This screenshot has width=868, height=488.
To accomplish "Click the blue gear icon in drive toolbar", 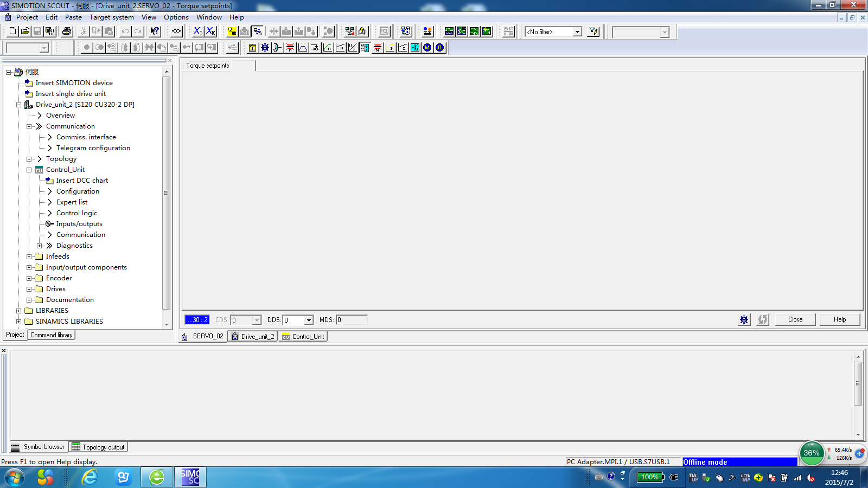I will pyautogui.click(x=265, y=48).
